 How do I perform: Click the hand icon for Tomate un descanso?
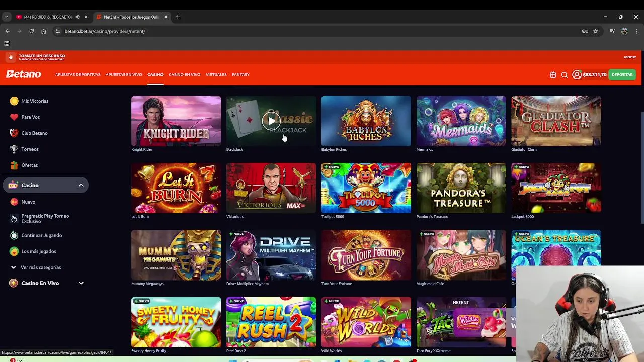click(x=11, y=57)
